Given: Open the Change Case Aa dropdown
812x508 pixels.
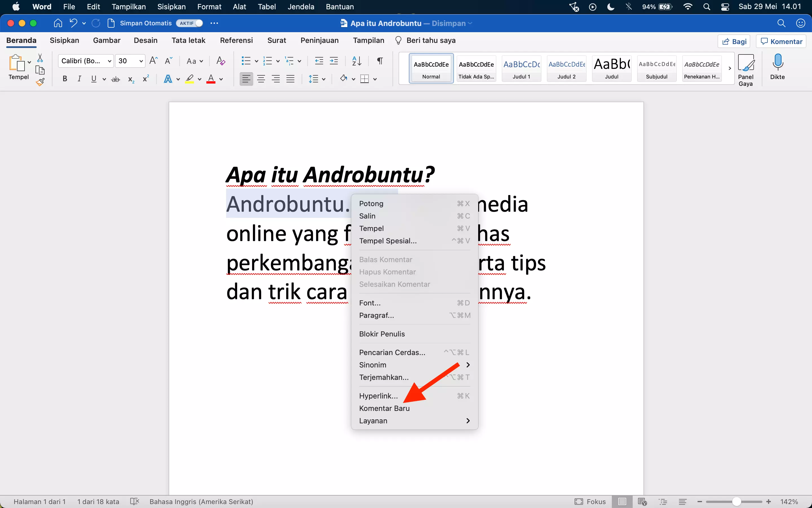Looking at the screenshot, I should pos(195,61).
